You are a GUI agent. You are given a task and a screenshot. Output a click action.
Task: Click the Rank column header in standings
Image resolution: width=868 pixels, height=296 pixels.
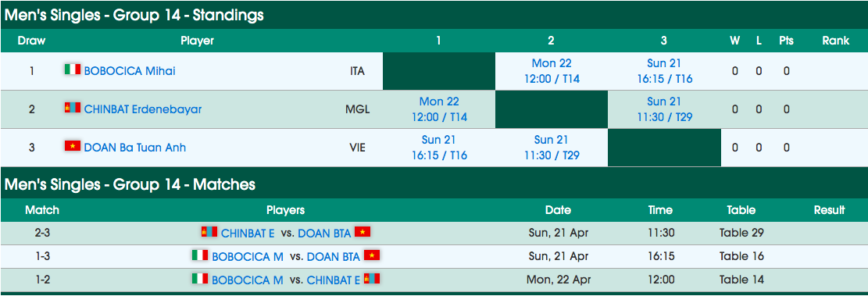point(835,41)
